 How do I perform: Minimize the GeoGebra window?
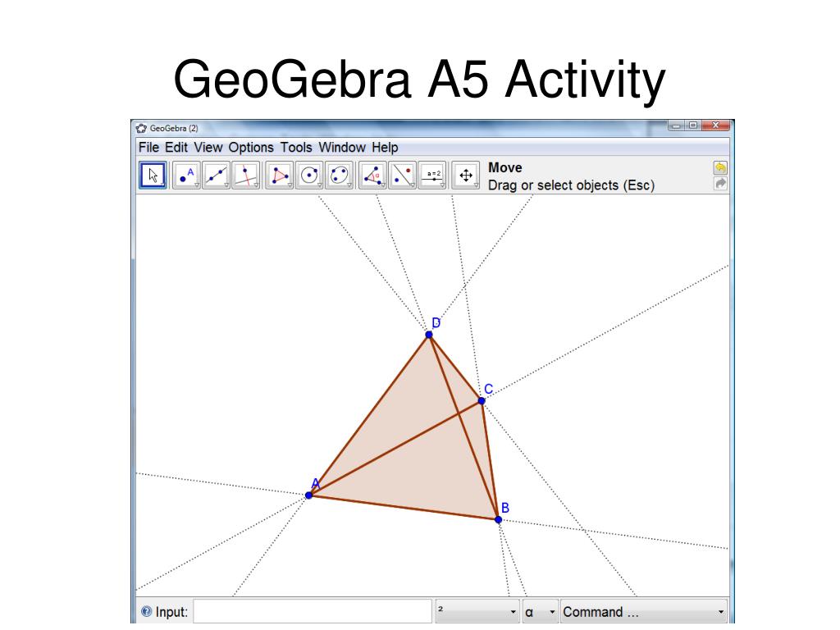click(x=676, y=126)
